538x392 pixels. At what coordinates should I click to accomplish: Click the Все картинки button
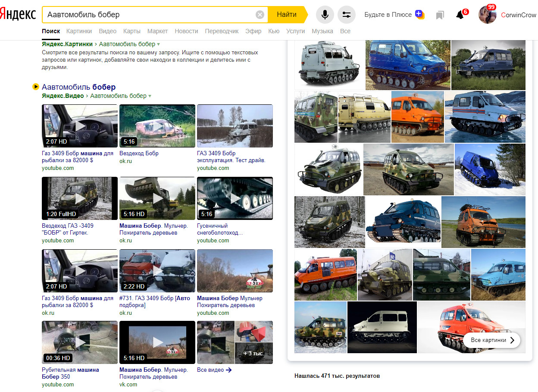tap(492, 340)
